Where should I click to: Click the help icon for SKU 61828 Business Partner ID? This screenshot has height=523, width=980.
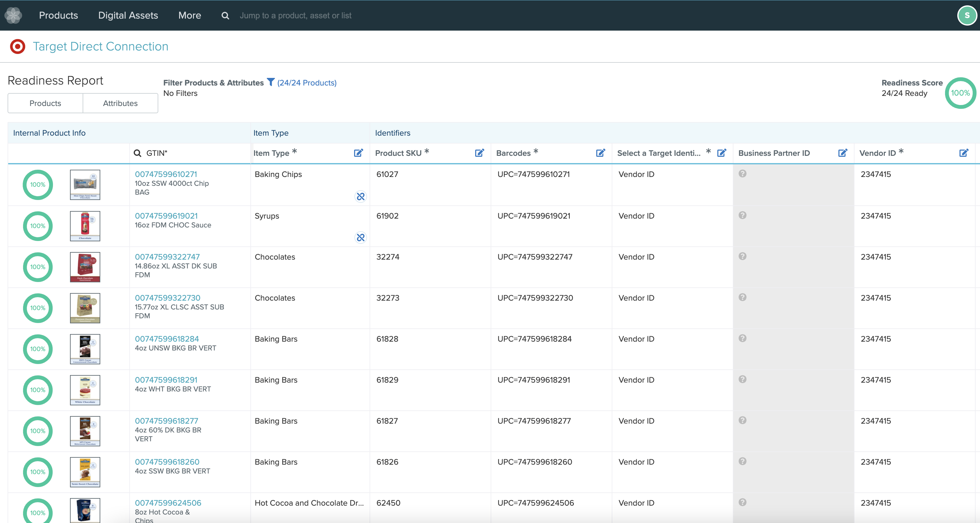point(742,338)
